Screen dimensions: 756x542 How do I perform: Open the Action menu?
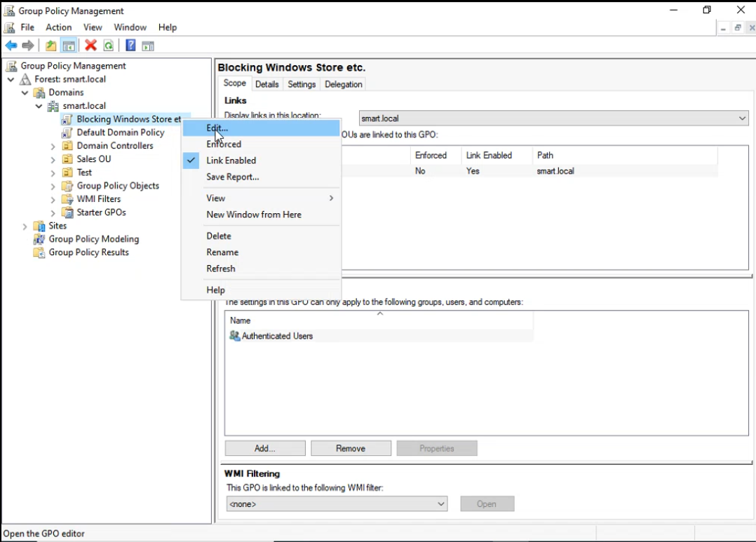coord(58,27)
